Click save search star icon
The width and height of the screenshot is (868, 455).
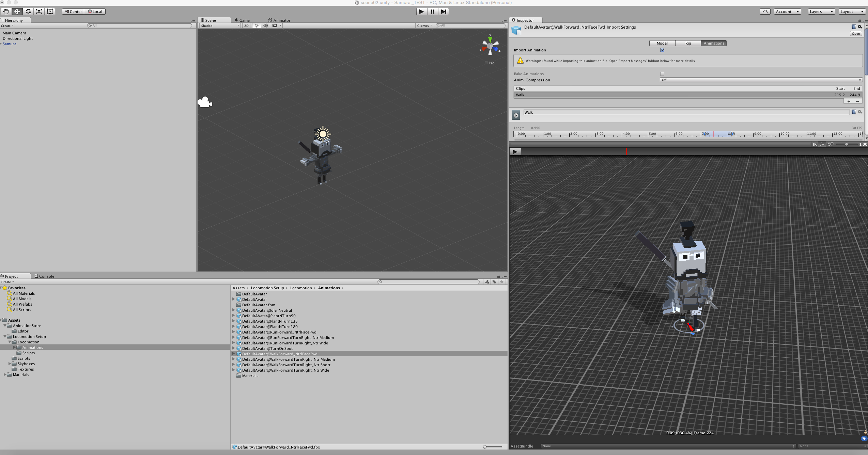[x=502, y=282]
